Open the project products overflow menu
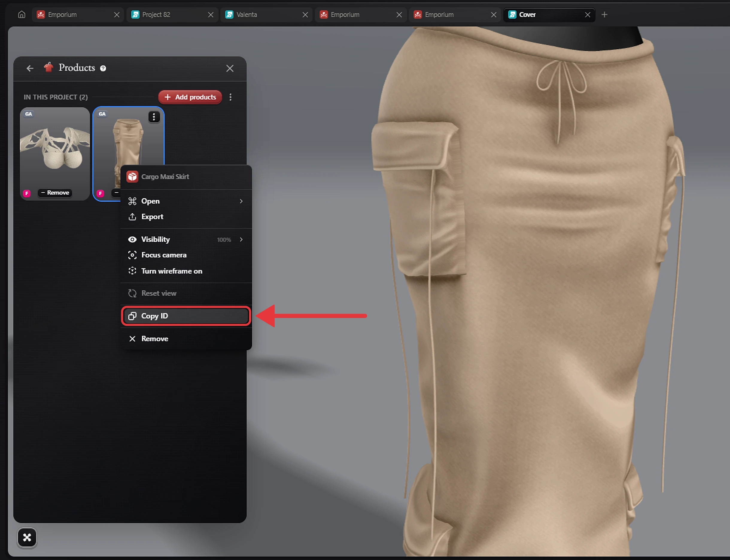Screen dimensions: 730x560 click(x=230, y=97)
